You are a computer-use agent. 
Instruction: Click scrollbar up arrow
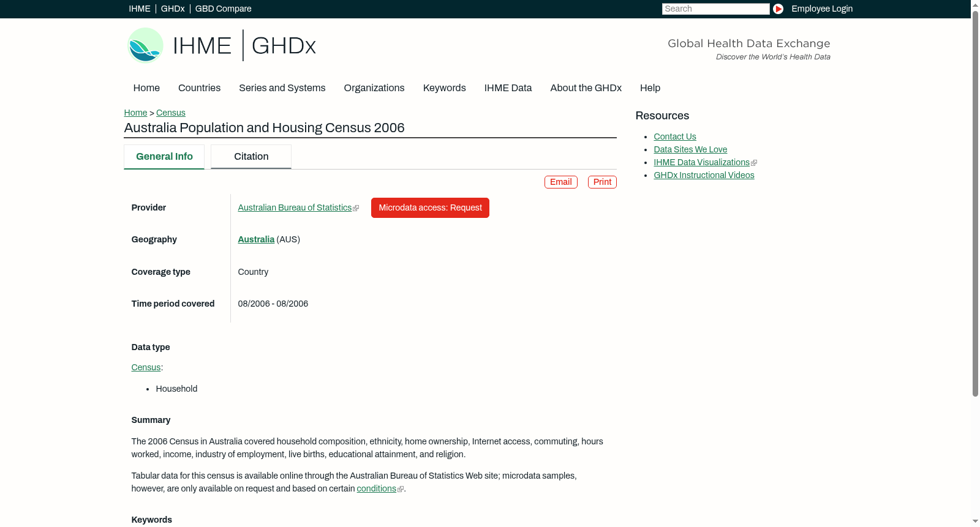[x=976, y=4]
